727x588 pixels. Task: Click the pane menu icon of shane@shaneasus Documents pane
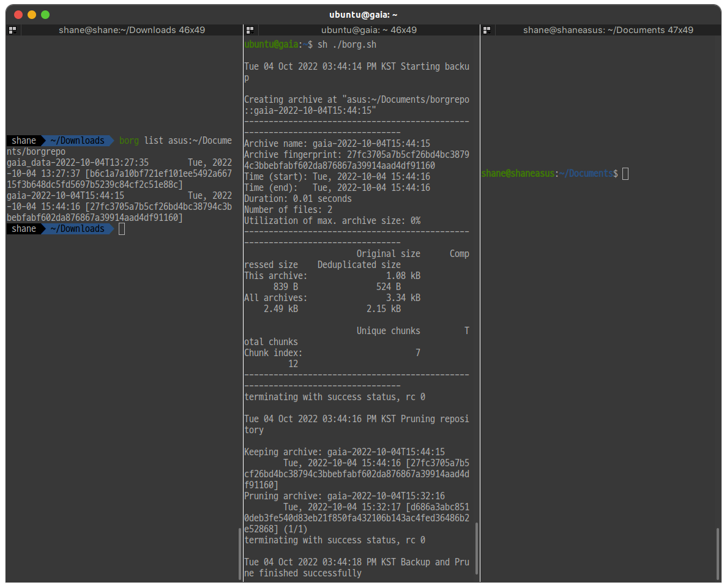click(487, 30)
